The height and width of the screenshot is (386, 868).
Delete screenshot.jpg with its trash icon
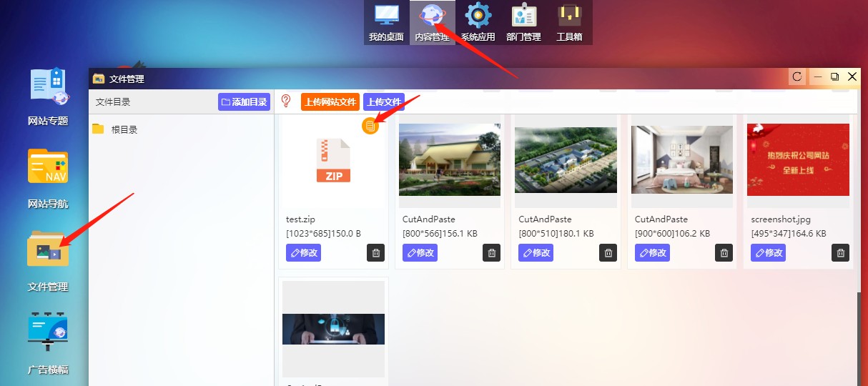841,252
